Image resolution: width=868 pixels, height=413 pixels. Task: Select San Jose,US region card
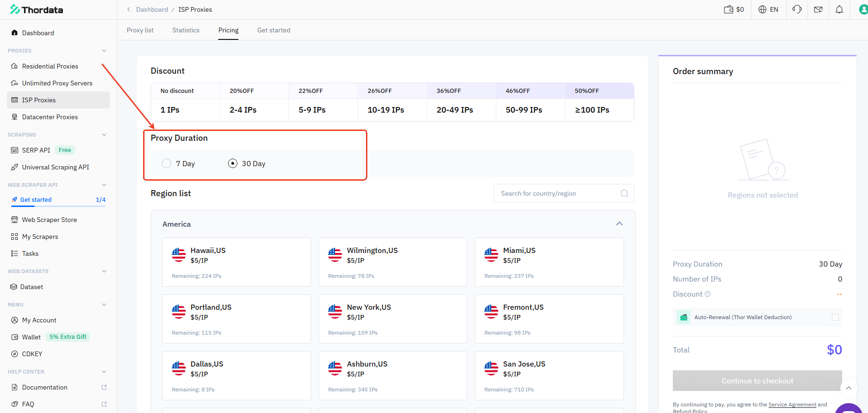[549, 375]
